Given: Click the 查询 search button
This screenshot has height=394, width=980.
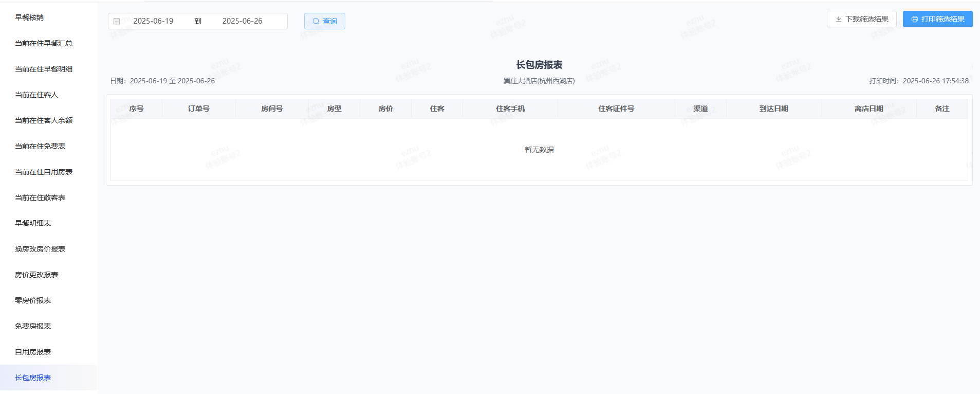Looking at the screenshot, I should click(x=325, y=21).
